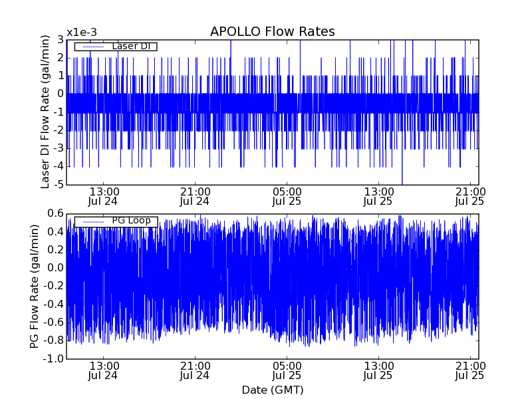Click the PG Loop legend line sample

pyautogui.click(x=93, y=222)
